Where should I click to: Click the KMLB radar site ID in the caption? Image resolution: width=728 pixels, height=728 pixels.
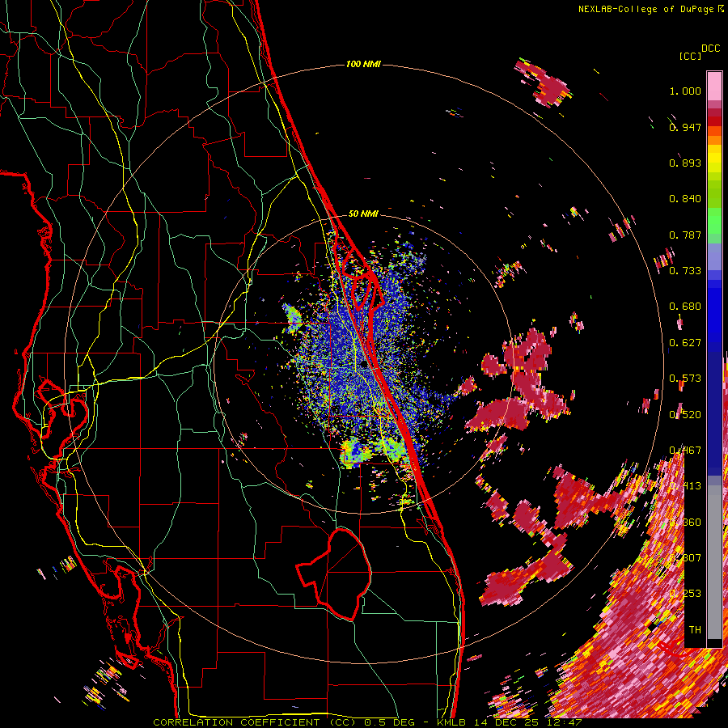click(x=451, y=722)
